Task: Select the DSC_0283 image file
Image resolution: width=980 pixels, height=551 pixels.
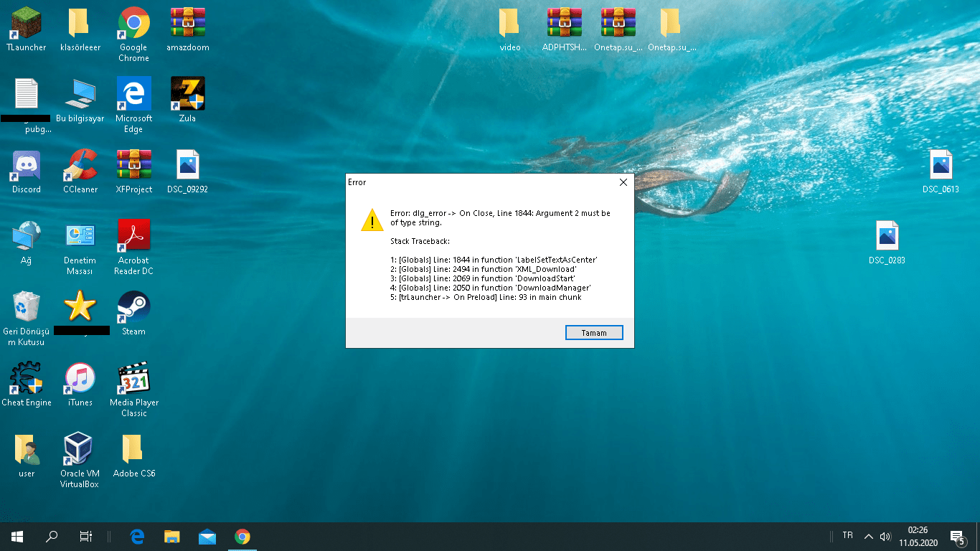Action: pos(887,243)
